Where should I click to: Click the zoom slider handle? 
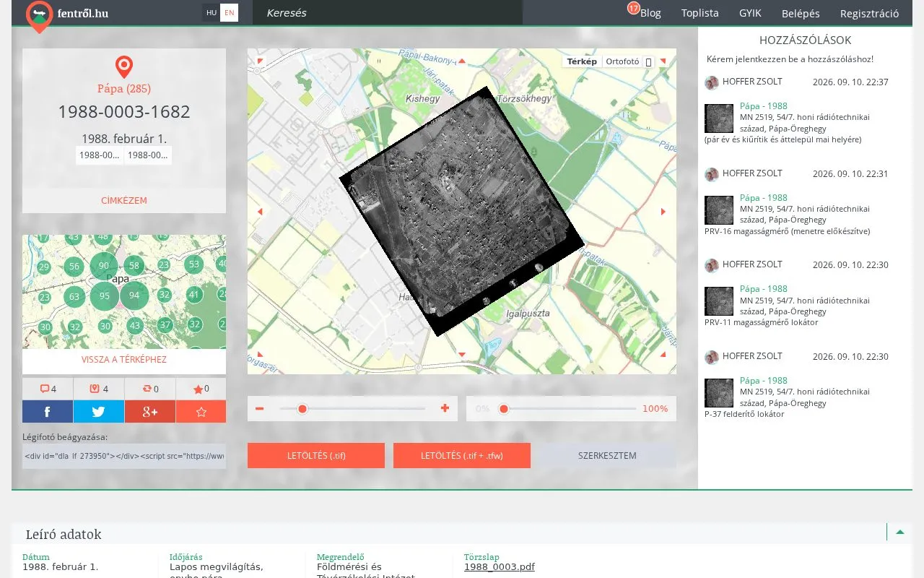(302, 409)
